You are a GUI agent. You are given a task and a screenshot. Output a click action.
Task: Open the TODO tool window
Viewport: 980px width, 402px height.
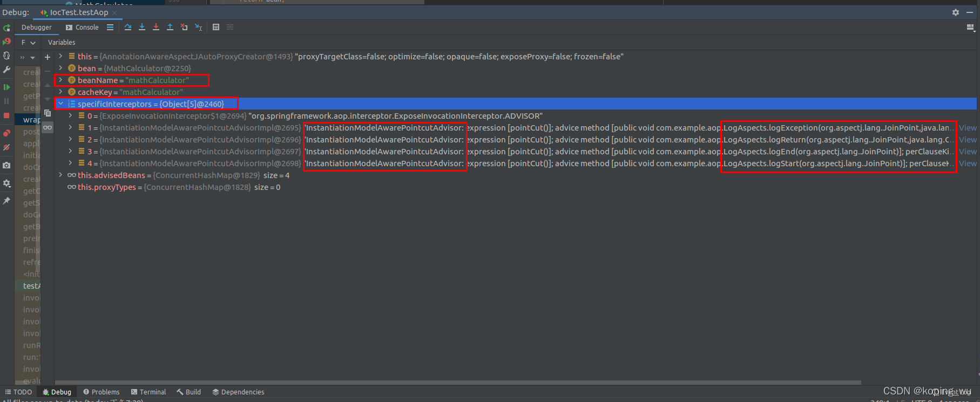pos(18,392)
